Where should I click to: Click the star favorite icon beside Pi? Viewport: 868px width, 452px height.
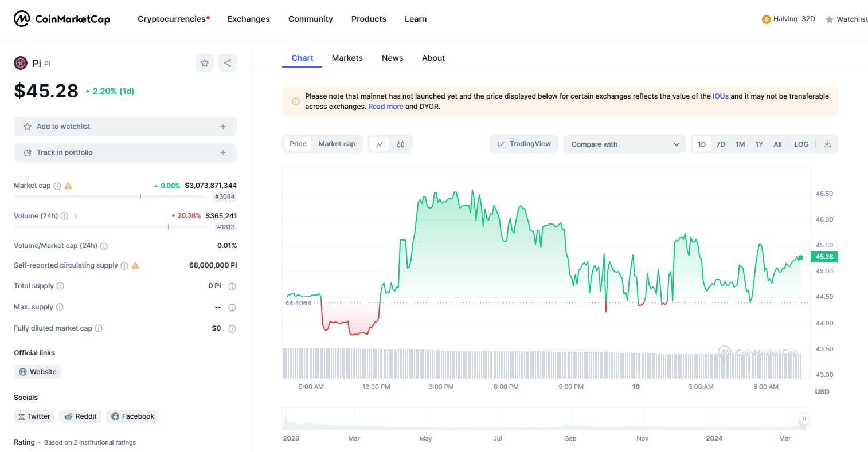205,63
